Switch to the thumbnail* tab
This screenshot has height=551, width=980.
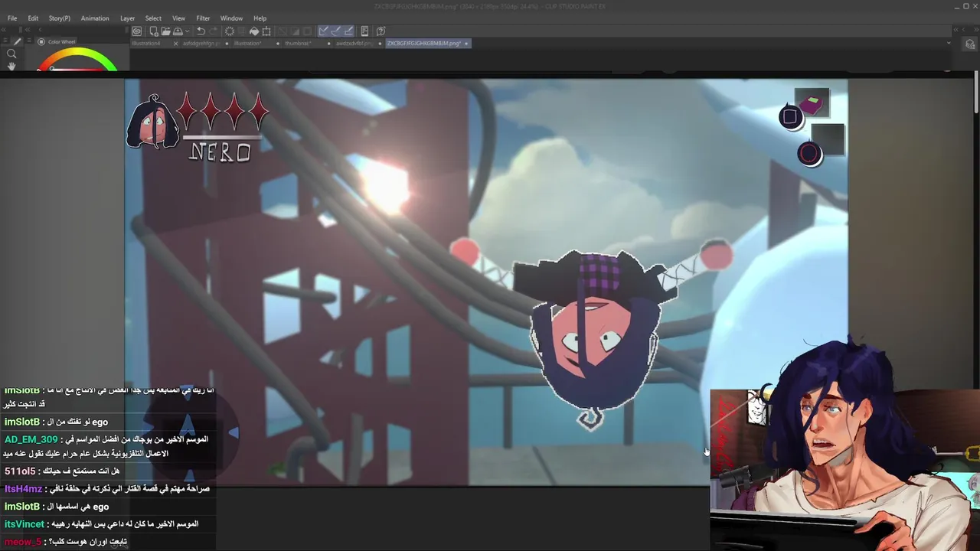click(x=299, y=44)
